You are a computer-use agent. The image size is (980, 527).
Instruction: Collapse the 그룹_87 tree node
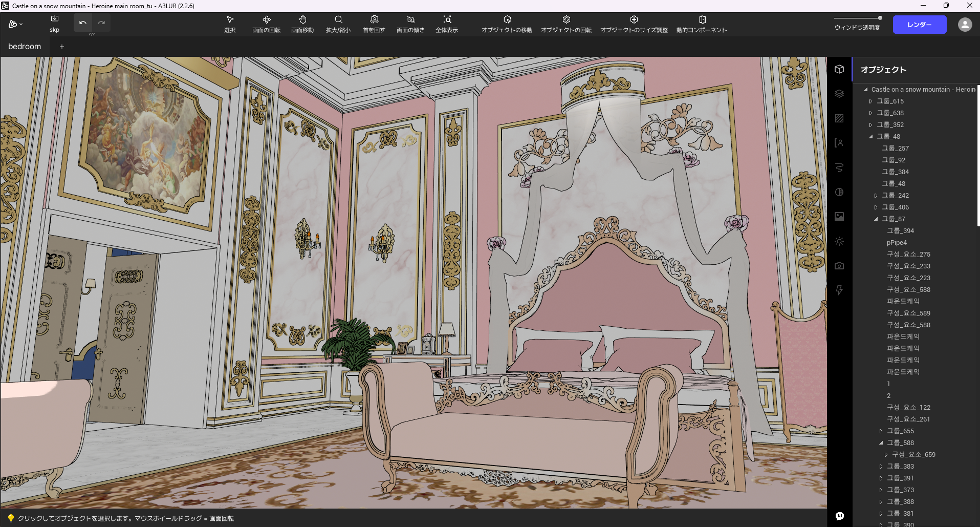876,219
